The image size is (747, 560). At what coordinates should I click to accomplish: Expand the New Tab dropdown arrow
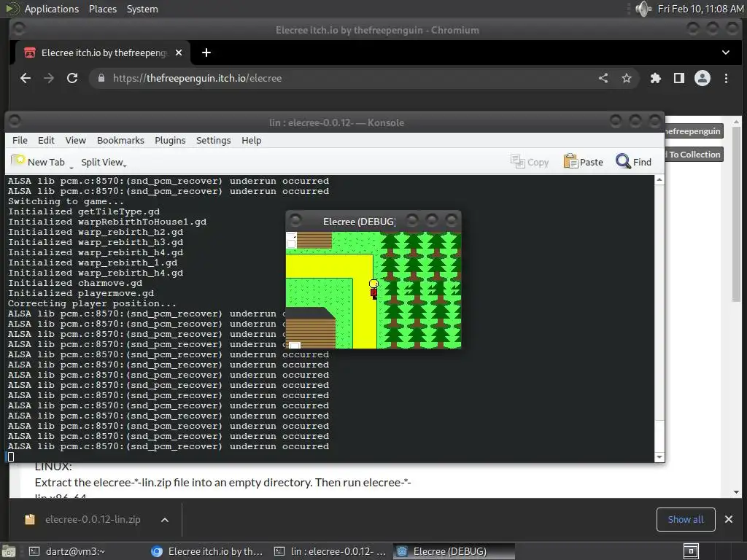pos(71,166)
